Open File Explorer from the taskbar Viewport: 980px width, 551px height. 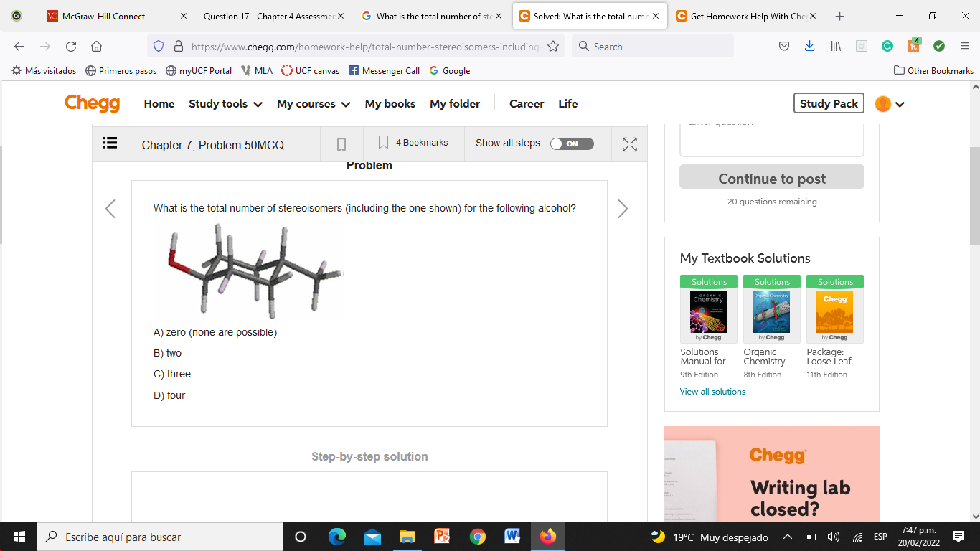[x=407, y=537]
